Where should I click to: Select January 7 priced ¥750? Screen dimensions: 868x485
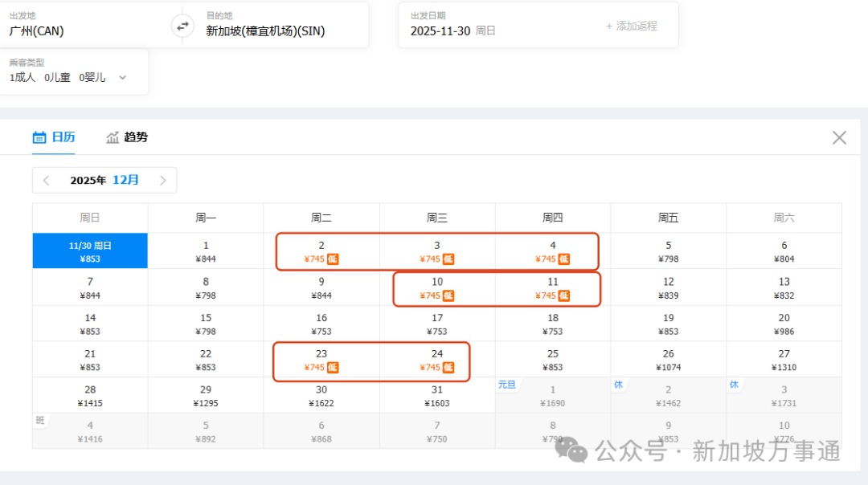[437, 431]
